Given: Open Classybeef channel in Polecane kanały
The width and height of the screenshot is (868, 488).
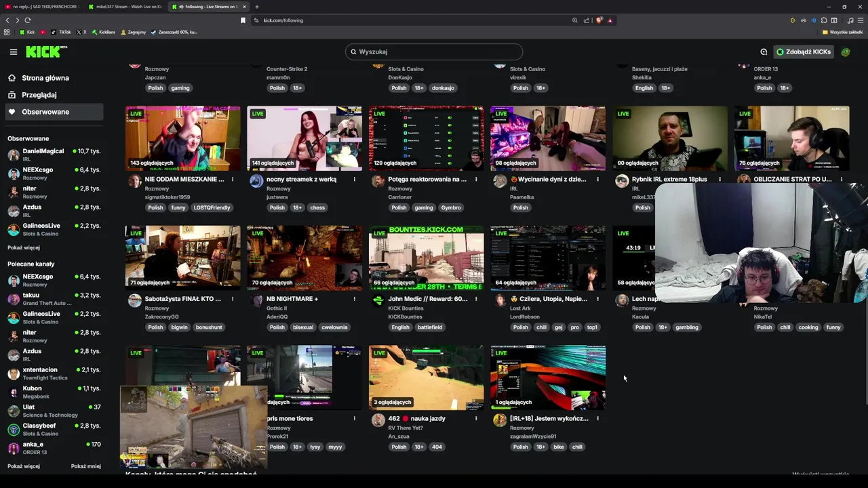Looking at the screenshot, I should tap(54, 430).
